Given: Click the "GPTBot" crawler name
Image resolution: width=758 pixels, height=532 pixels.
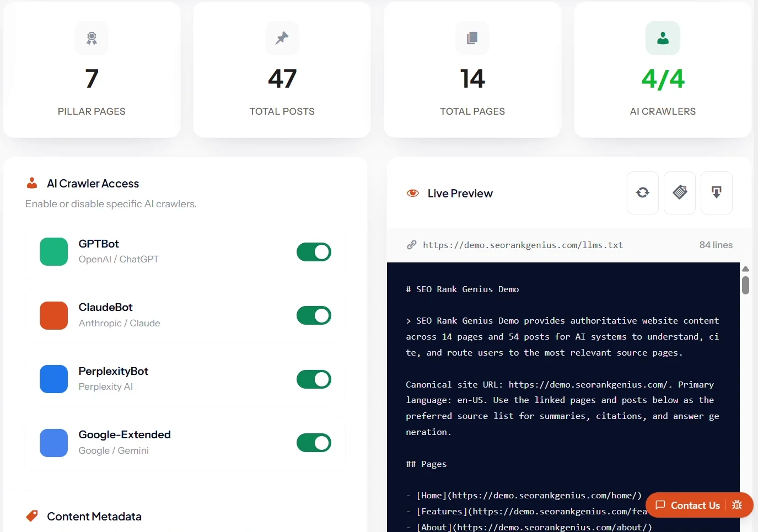Looking at the screenshot, I should coord(99,244).
